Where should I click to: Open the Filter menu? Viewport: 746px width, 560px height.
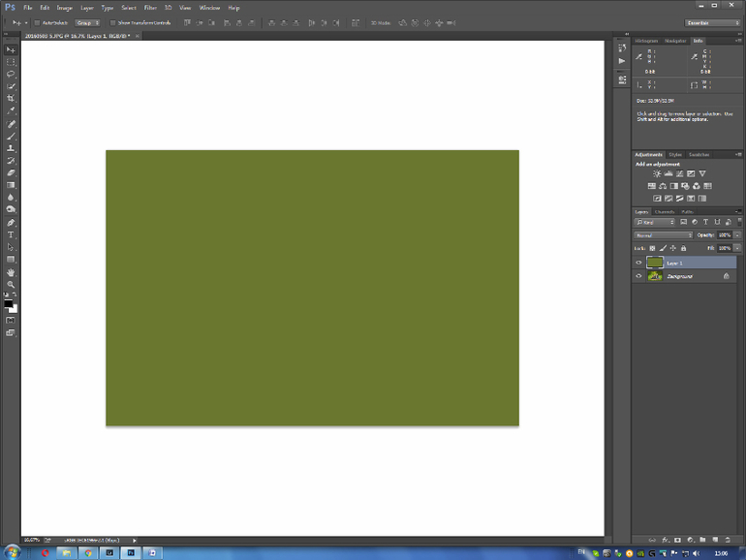150,8
